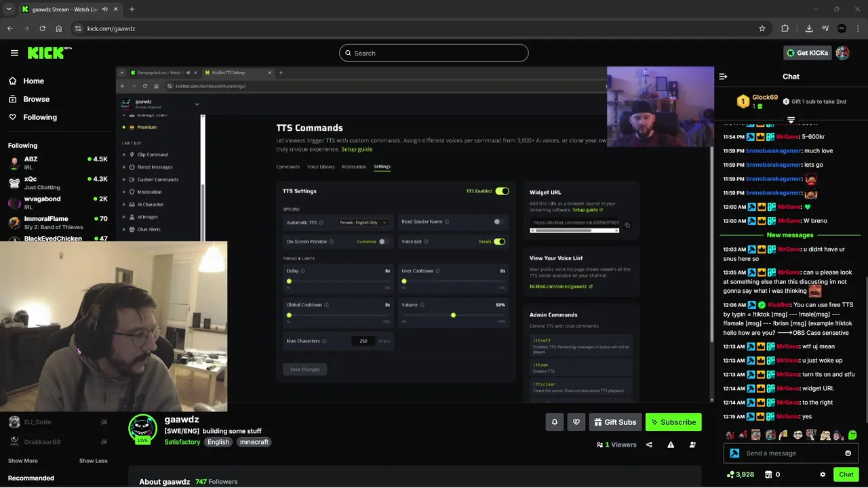
Task: Open the browser extensions puzzle icon
Action: pyautogui.click(x=785, y=28)
